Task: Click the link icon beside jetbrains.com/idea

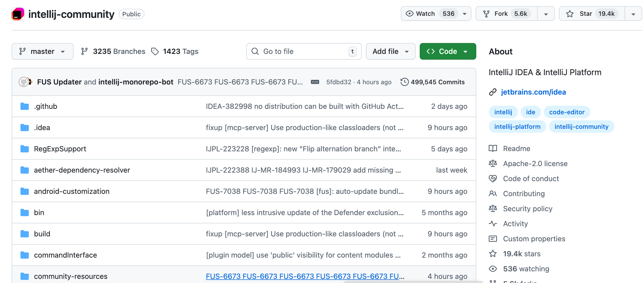Action: [493, 92]
